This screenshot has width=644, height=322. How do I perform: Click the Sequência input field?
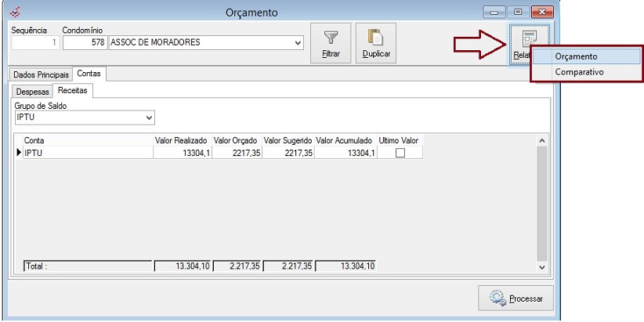coord(34,43)
